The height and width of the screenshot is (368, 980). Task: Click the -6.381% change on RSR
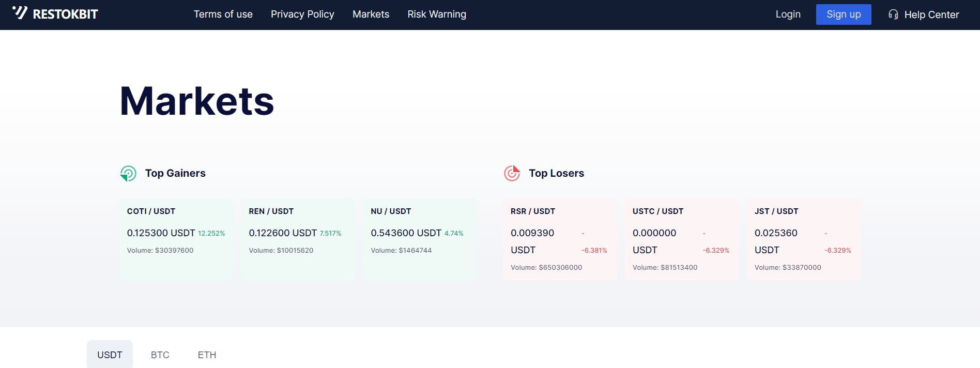pos(594,251)
